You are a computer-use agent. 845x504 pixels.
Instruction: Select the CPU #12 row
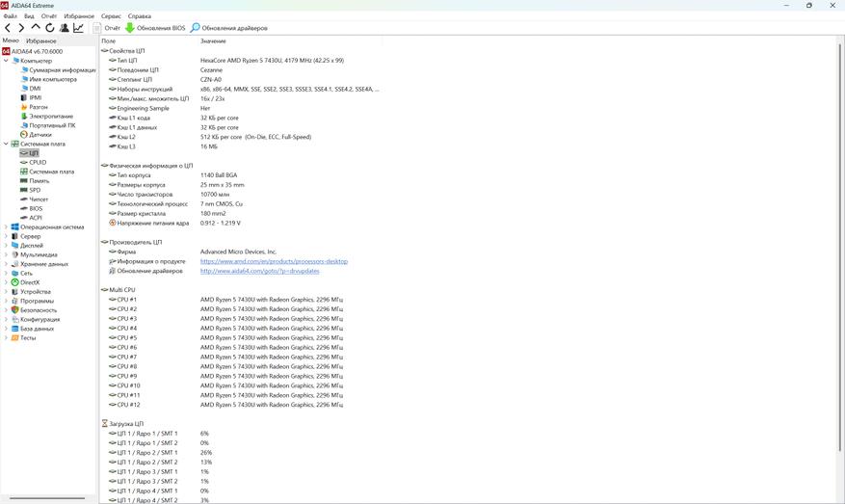(x=225, y=405)
